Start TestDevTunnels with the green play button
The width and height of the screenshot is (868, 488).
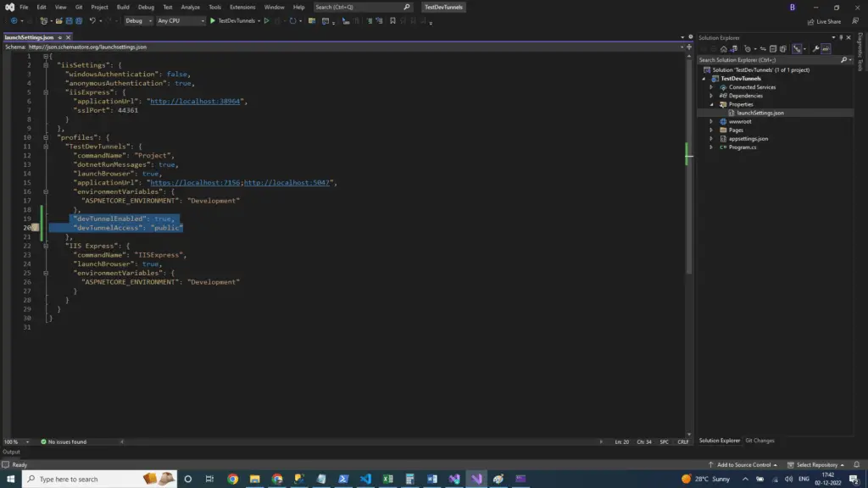(213, 21)
